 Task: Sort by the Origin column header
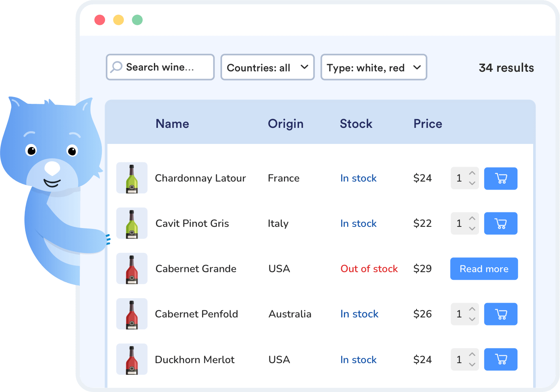pos(286,123)
